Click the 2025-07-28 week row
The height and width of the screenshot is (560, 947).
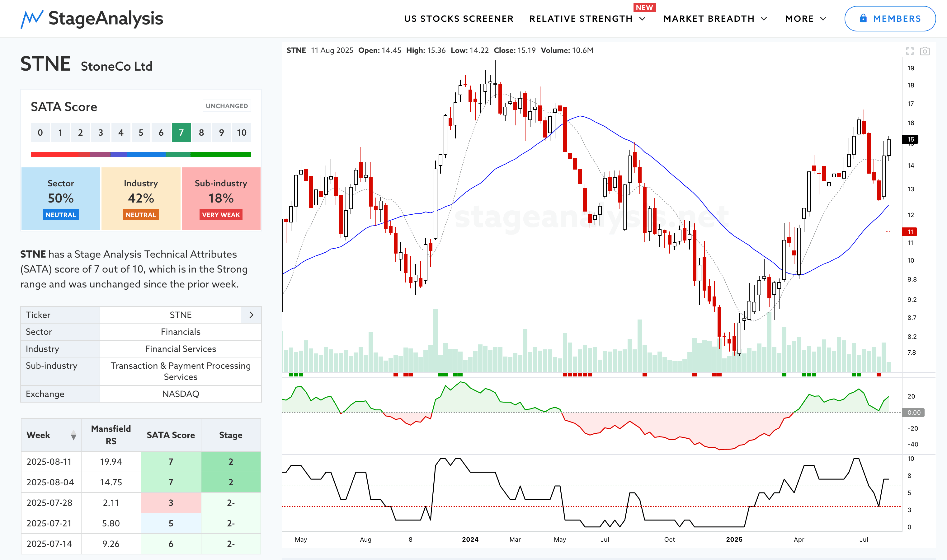point(141,503)
